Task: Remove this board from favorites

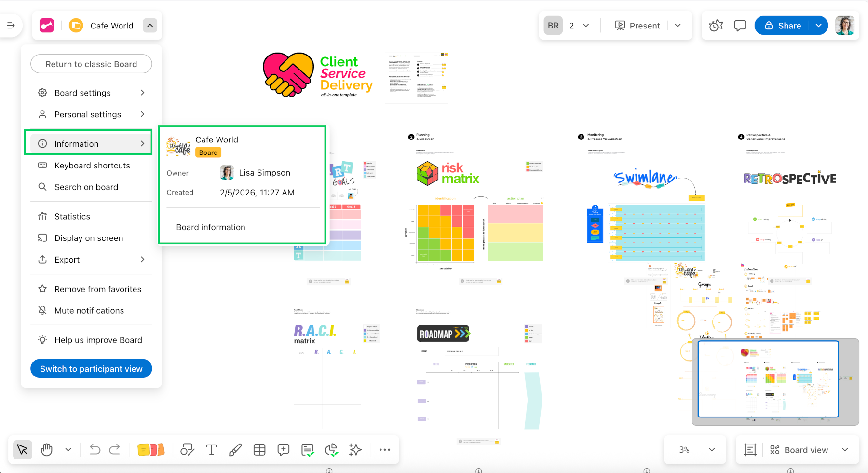Action: click(97, 289)
